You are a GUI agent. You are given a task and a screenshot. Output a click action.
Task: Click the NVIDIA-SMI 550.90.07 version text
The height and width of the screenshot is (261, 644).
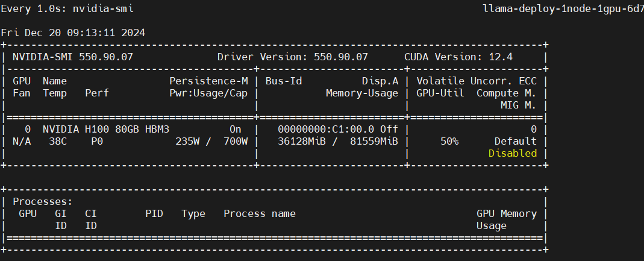pos(72,57)
